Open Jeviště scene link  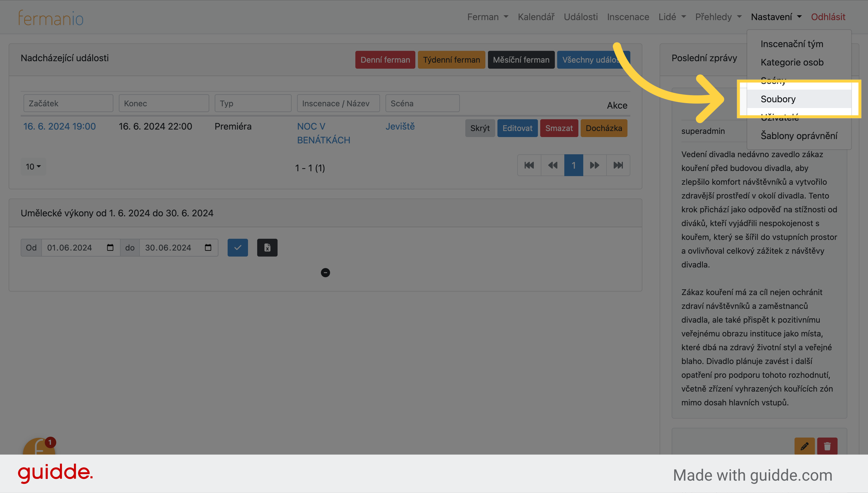(400, 126)
